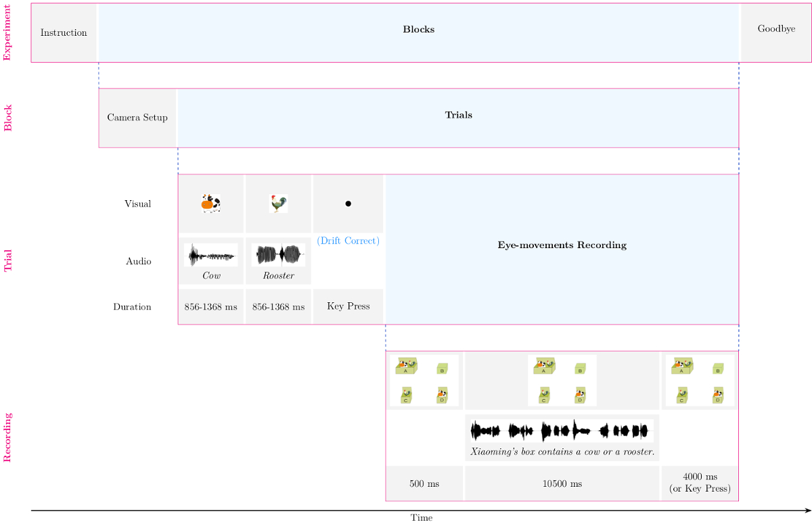Click the Key Press duration cell
Viewport: 812px width, 524px height.
point(348,306)
